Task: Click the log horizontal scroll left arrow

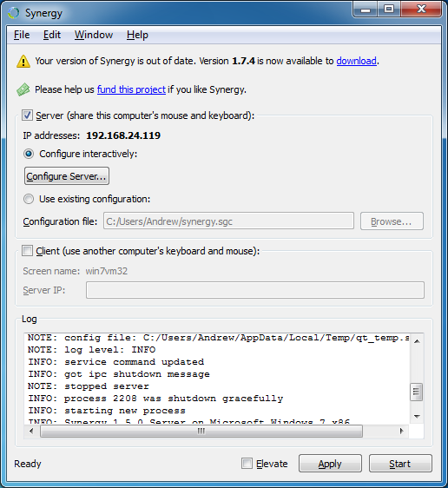Action: coord(31,431)
